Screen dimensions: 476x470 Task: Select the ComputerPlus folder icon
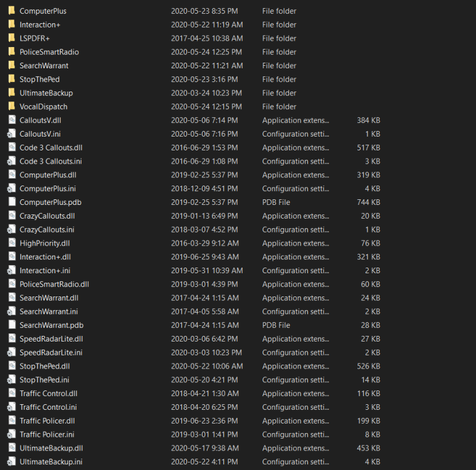pos(11,11)
